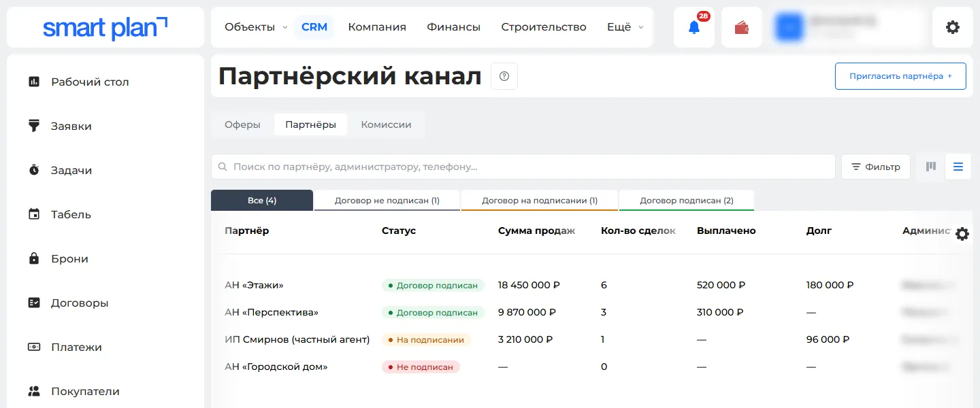Click the 9 870 000 ₽ sales amount
The image size is (980, 408).
tap(527, 312)
